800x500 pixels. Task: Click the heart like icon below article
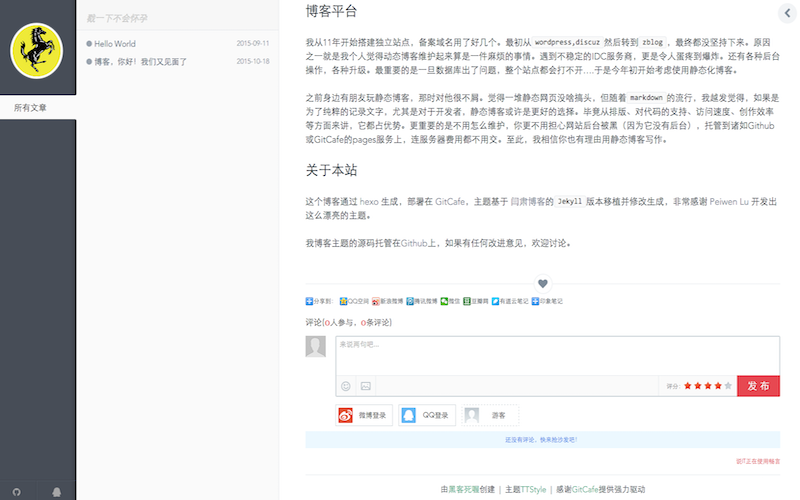coord(543,283)
